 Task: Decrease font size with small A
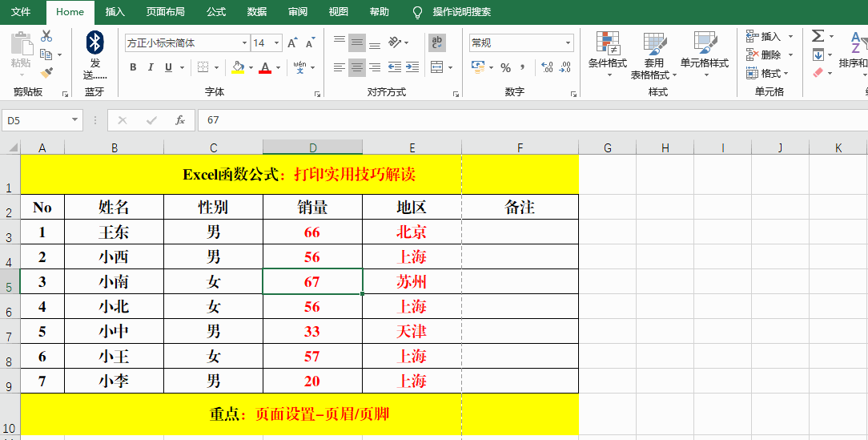[x=310, y=43]
